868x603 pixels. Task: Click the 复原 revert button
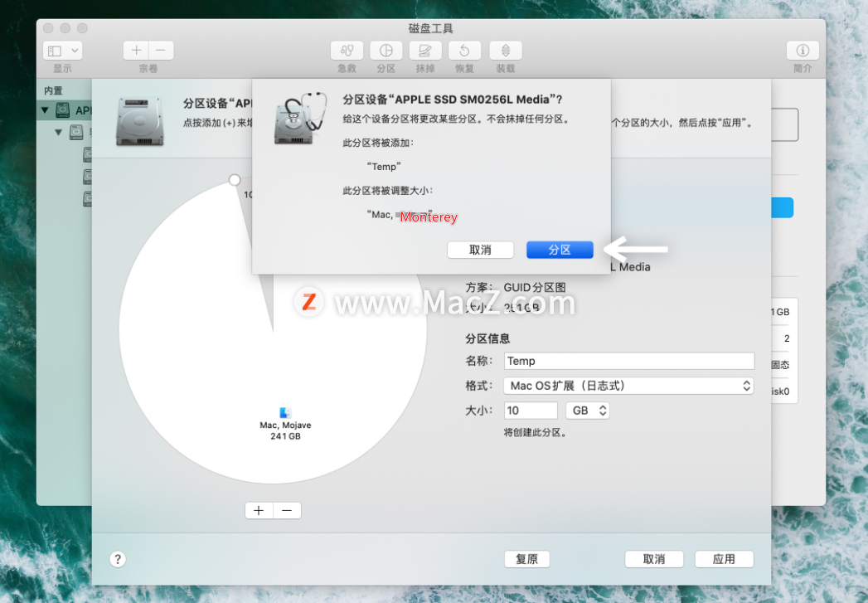527,559
